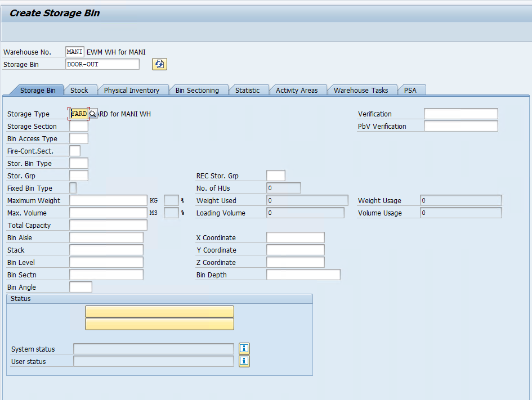532x400 pixels.
Task: Open the Storage Type search help icon
Action: 93,114
